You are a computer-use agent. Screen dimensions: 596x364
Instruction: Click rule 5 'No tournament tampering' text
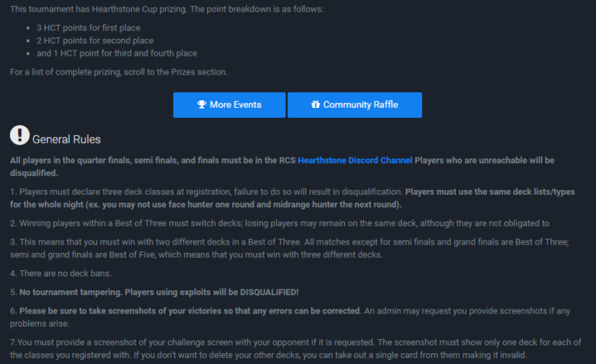pyautogui.click(x=154, y=292)
